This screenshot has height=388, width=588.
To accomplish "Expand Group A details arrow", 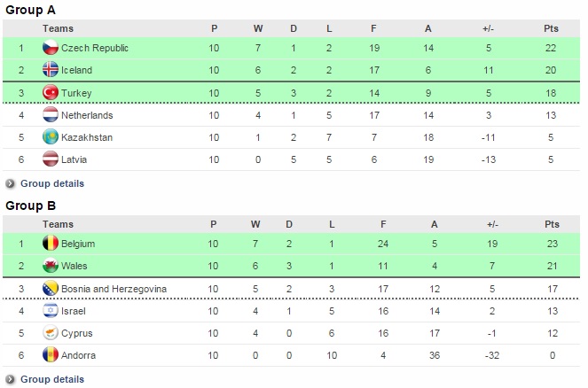I will pyautogui.click(x=11, y=184).
